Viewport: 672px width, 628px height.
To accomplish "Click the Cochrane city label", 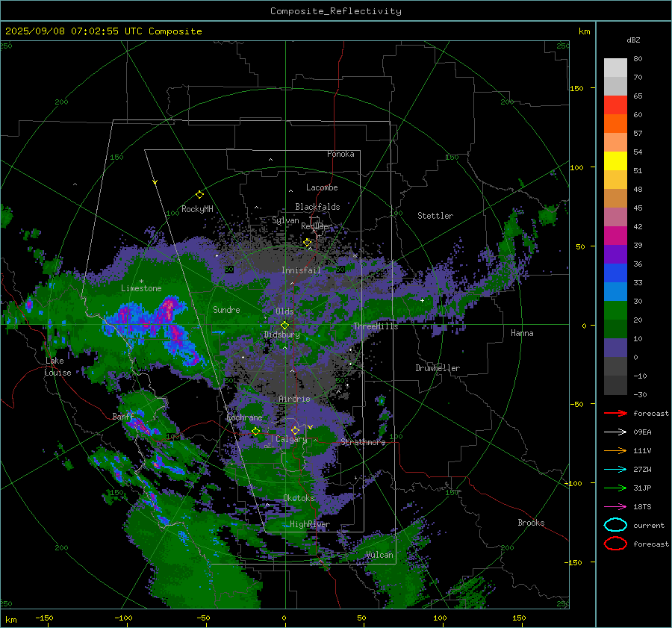I will point(244,417).
